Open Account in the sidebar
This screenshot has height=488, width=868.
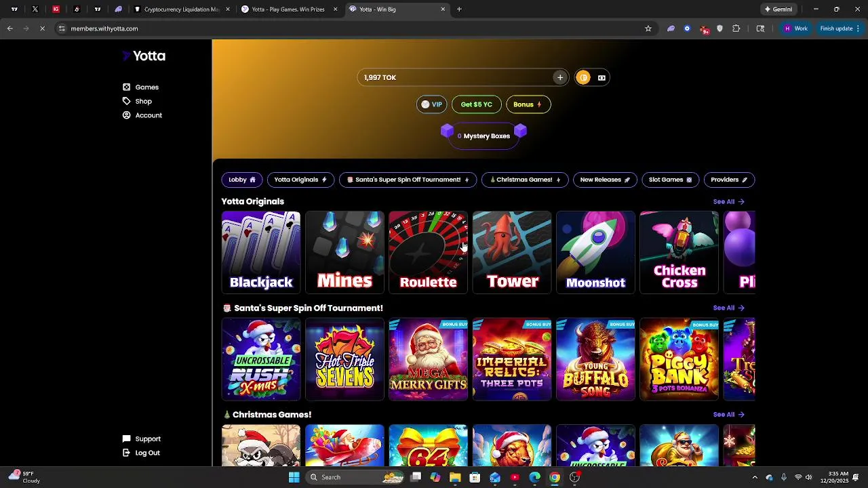click(x=142, y=115)
